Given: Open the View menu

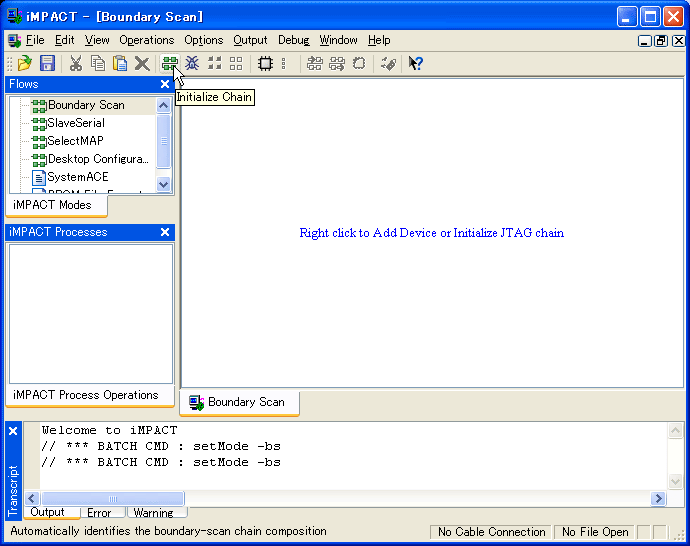Looking at the screenshot, I should point(97,40).
